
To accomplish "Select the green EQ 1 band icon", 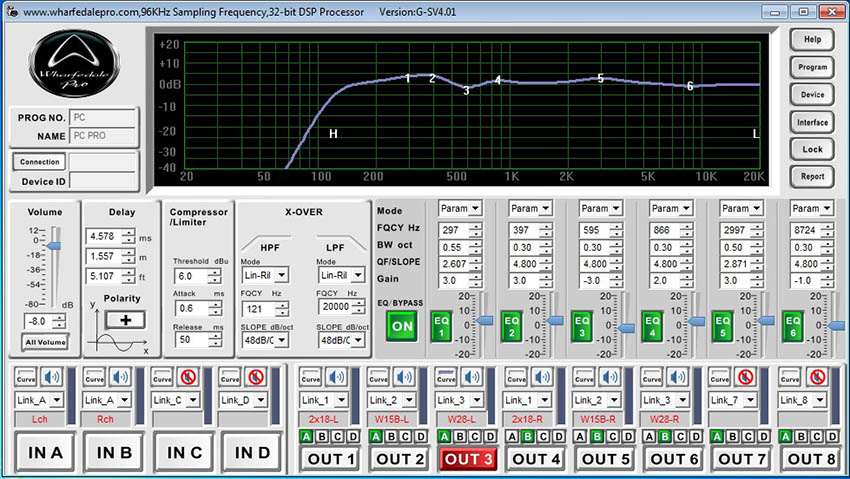I will [443, 324].
